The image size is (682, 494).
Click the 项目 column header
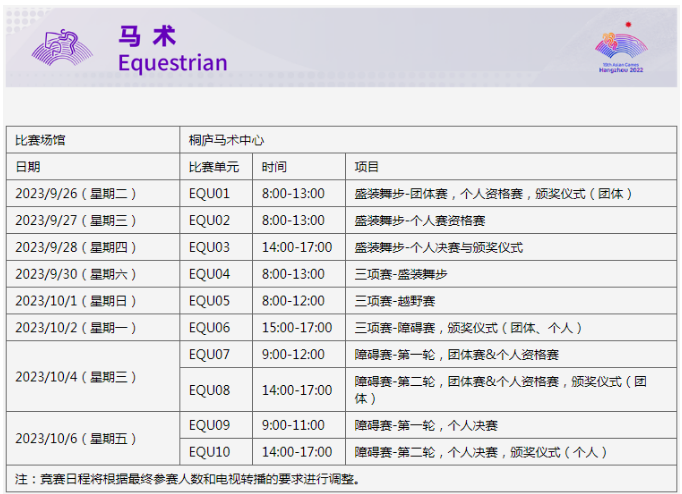pos(367,167)
